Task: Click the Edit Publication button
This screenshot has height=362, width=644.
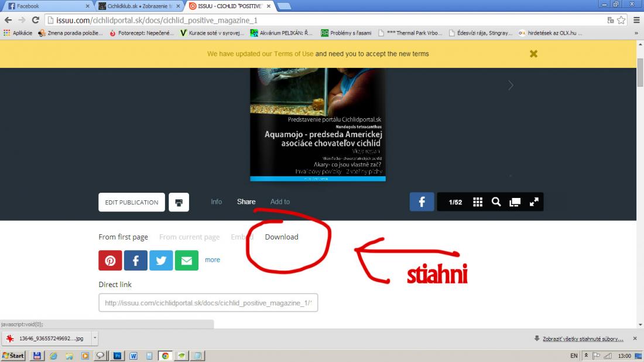Action: pos(132,202)
